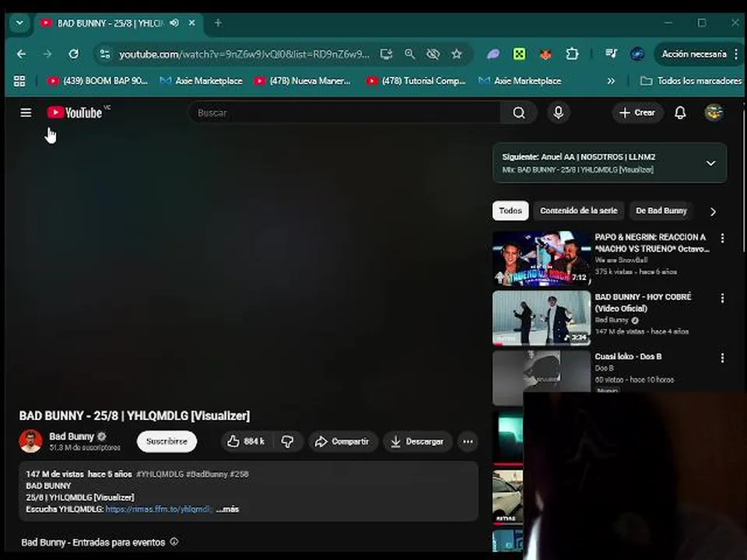This screenshot has height=560, width=747.
Task: Click the Crear button
Action: pyautogui.click(x=637, y=113)
